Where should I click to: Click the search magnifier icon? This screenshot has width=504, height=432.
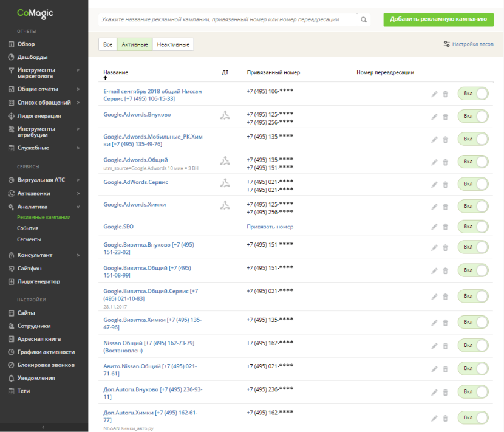364,19
